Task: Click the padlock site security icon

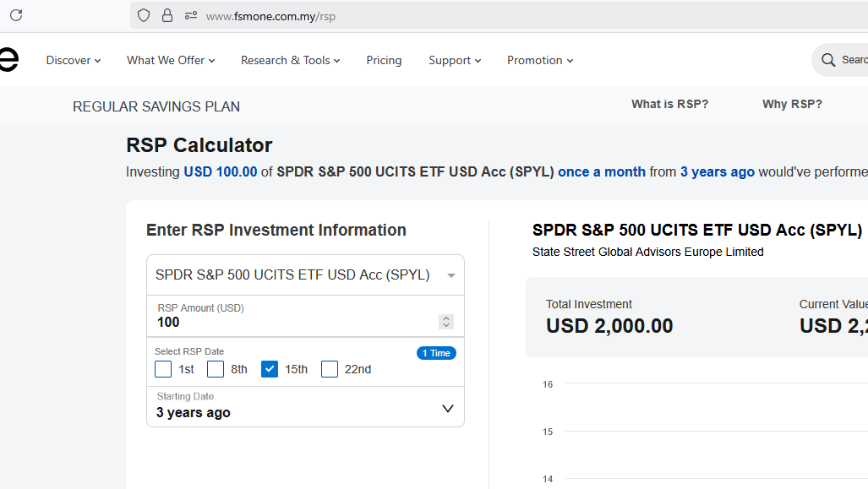Action: 167,15
